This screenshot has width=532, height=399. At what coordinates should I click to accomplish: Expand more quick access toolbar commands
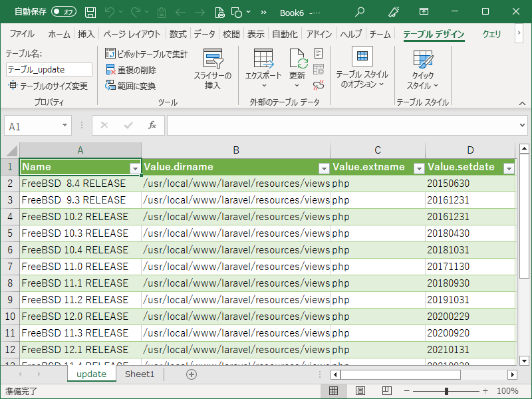[x=263, y=13]
